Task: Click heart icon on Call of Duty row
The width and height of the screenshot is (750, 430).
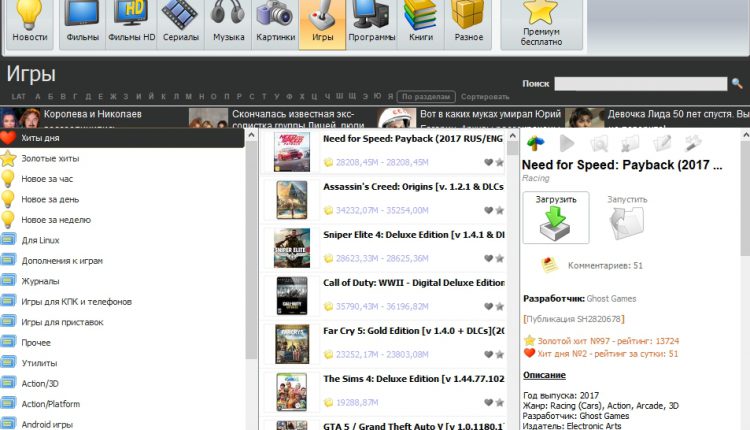Action: tap(488, 307)
